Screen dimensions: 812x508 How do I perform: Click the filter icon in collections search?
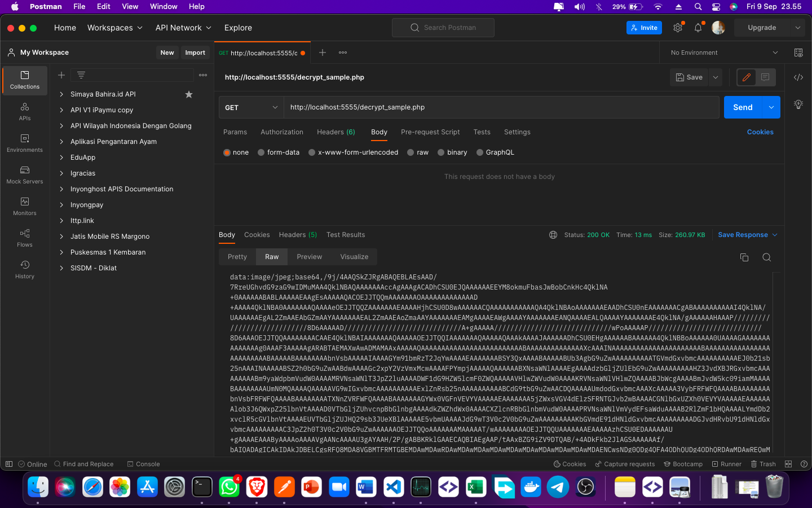pos(81,75)
